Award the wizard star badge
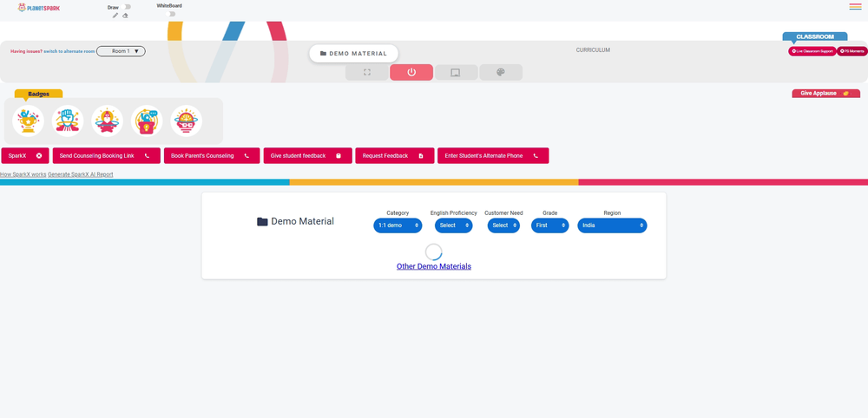The height and width of the screenshot is (418, 868). 108,121
